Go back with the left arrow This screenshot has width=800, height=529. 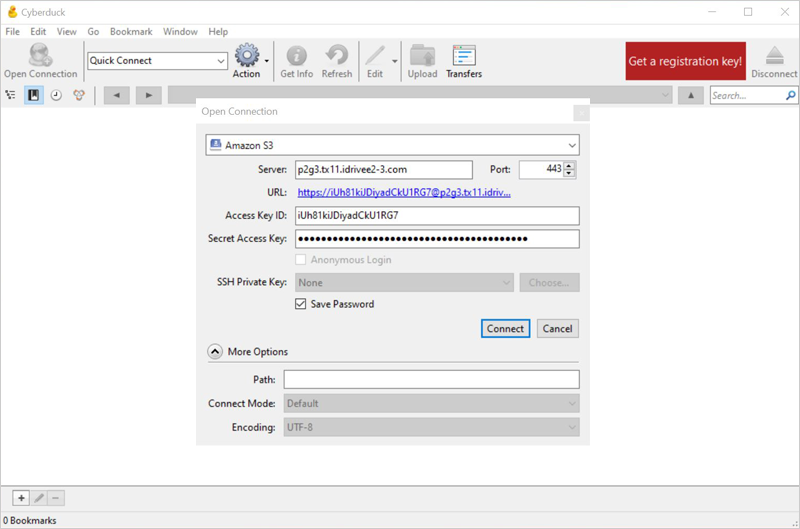[x=117, y=95]
